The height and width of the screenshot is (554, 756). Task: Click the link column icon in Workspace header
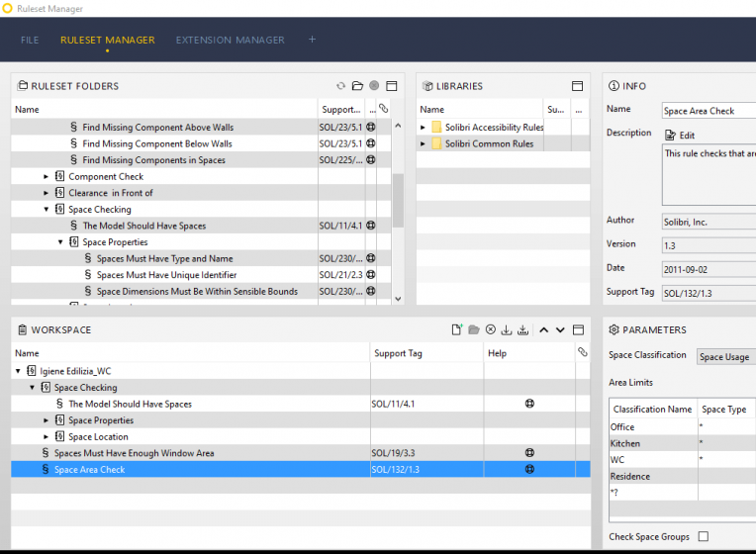point(583,352)
